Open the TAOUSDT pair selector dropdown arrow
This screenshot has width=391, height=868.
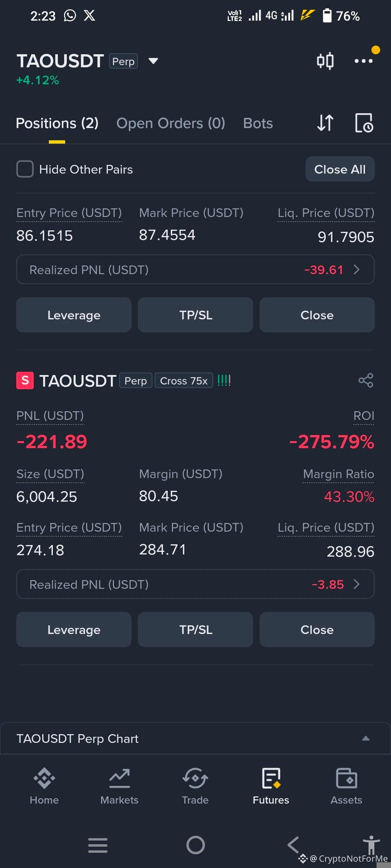coord(154,61)
